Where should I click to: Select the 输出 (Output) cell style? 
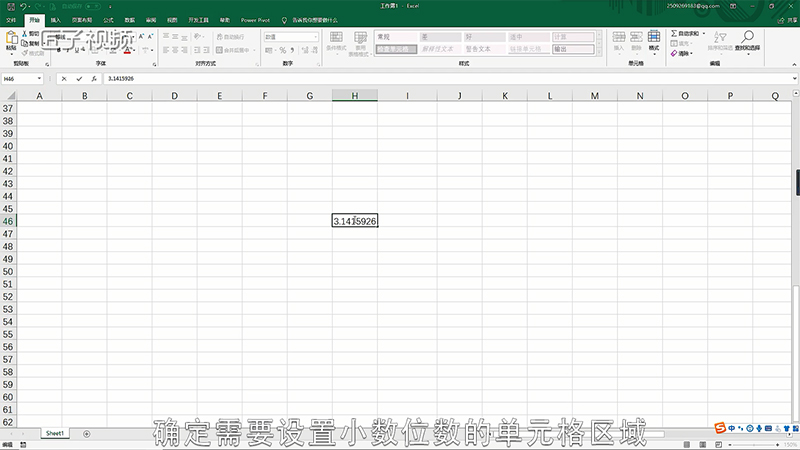[x=573, y=49]
